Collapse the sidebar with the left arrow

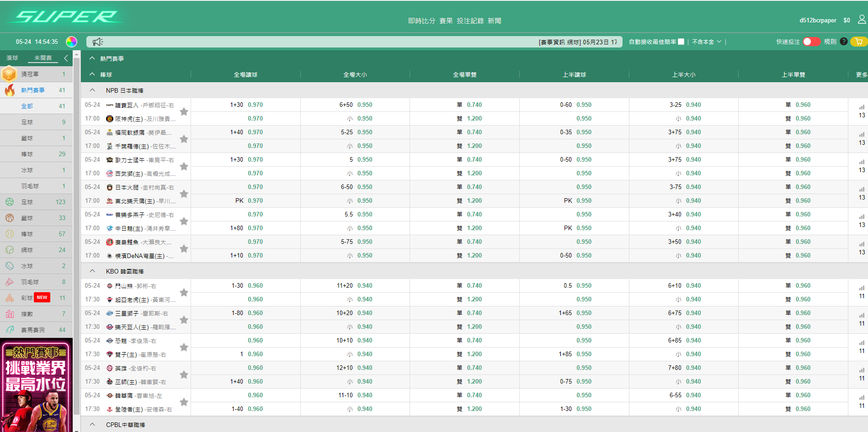click(x=66, y=58)
